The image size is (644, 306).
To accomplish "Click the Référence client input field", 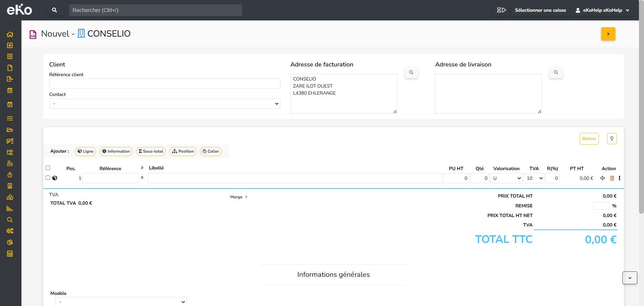I will tap(164, 84).
